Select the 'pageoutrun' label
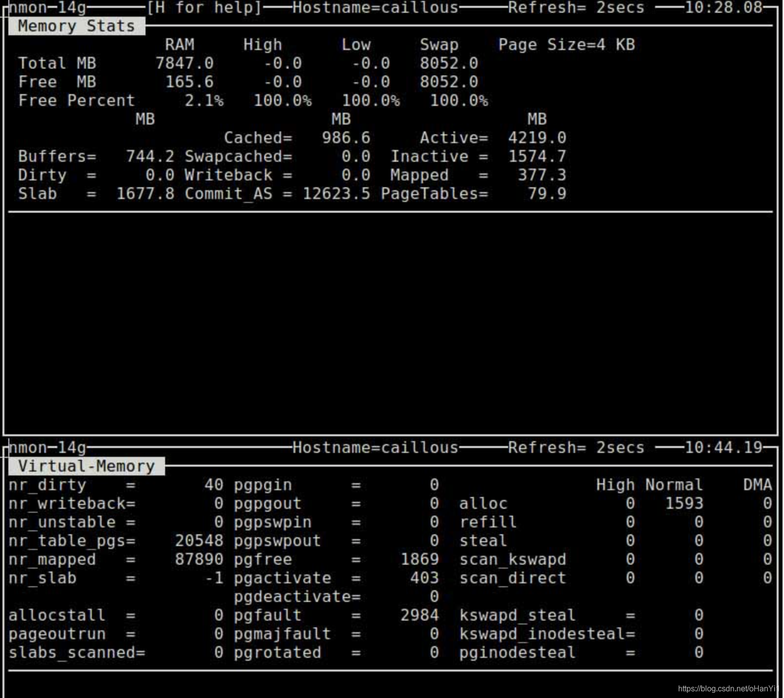This screenshot has height=698, width=784. [x=57, y=634]
